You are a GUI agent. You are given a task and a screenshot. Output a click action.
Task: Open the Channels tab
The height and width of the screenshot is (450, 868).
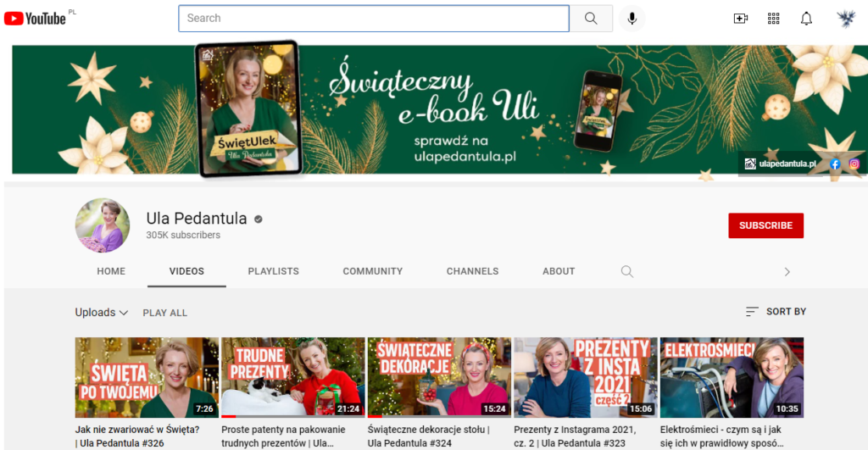(x=472, y=271)
